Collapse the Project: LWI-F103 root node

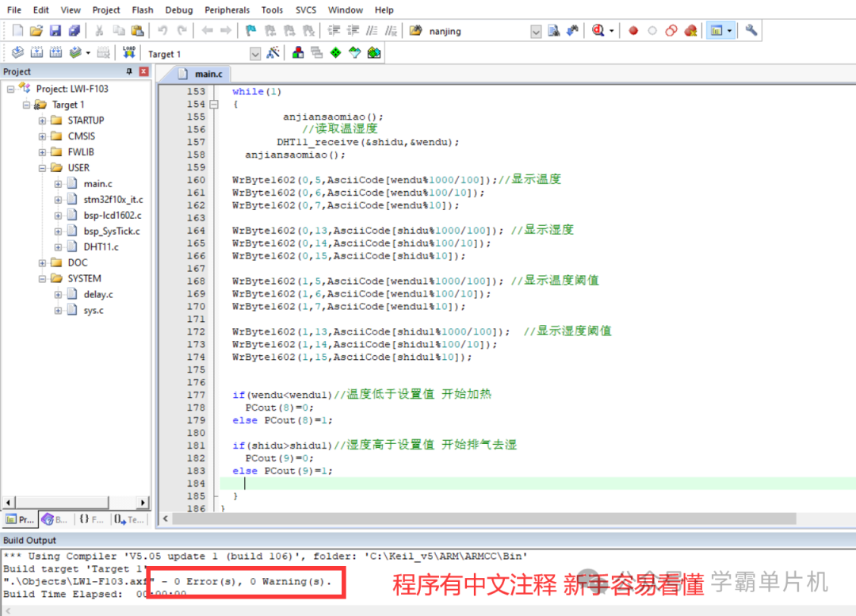[x=10, y=89]
